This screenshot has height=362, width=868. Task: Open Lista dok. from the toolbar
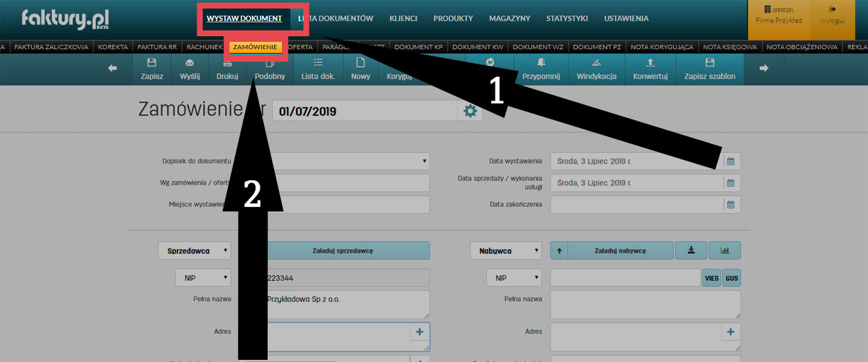[318, 69]
